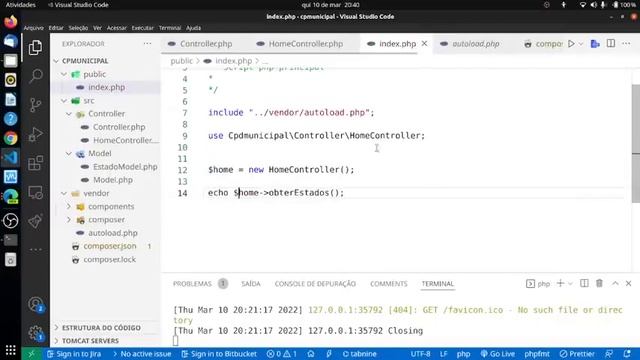This screenshot has height=360, width=640.
Task: Show additional activity bar views ellipsis
Action: [36, 249]
